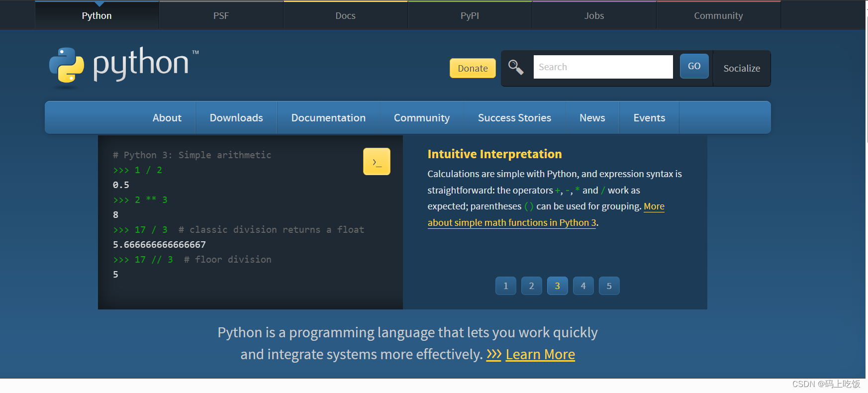
Task: Open the Downloads navigation menu
Action: (236, 118)
